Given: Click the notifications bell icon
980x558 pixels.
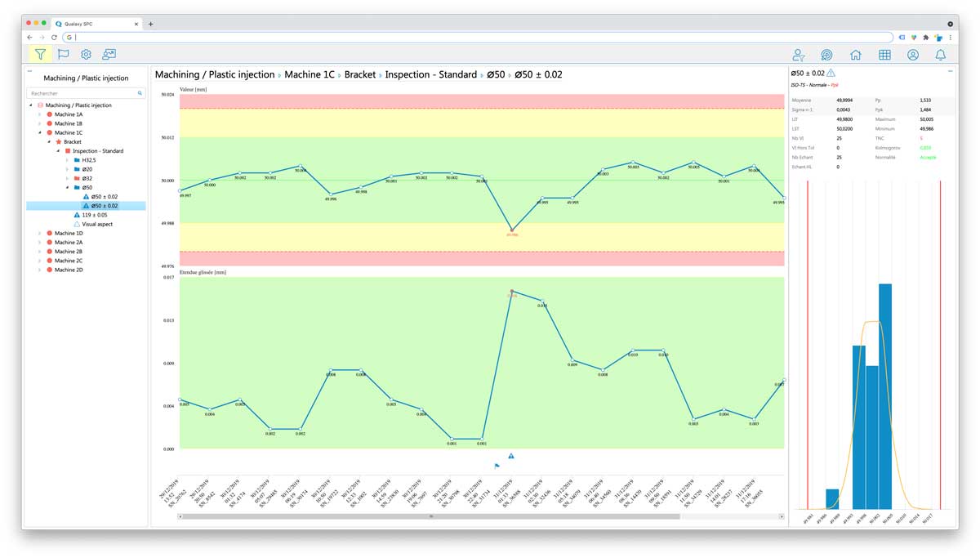Looking at the screenshot, I should pyautogui.click(x=941, y=55).
